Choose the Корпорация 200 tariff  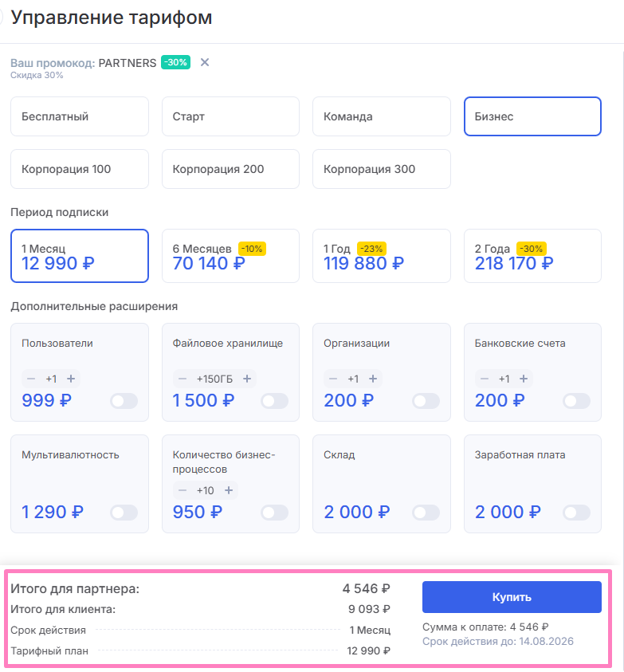pyautogui.click(x=230, y=169)
